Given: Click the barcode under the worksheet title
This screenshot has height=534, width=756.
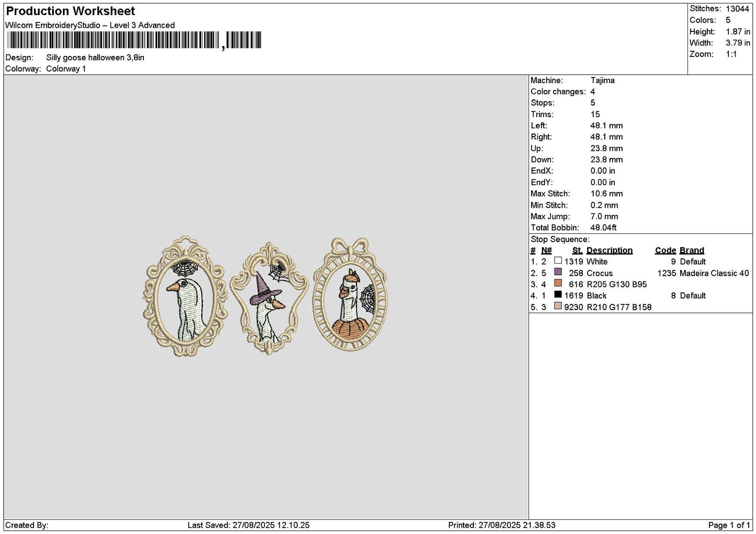Looking at the screenshot, I should tap(133, 40).
